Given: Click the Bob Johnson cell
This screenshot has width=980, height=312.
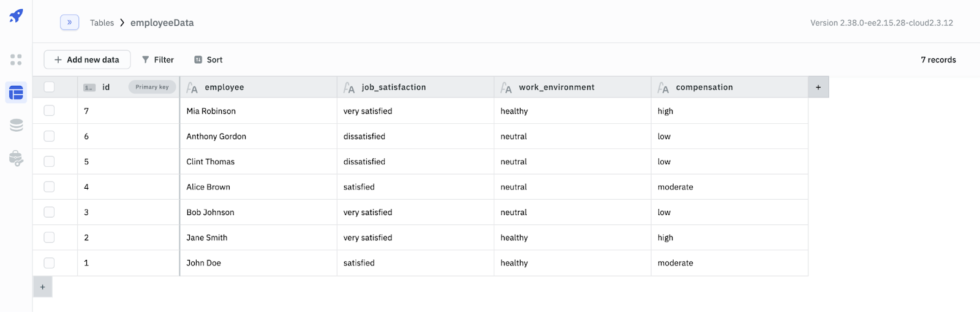Looking at the screenshot, I should coord(258,212).
